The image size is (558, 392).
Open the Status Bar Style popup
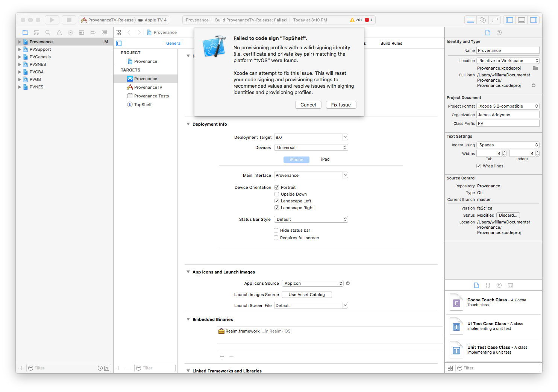coord(311,219)
